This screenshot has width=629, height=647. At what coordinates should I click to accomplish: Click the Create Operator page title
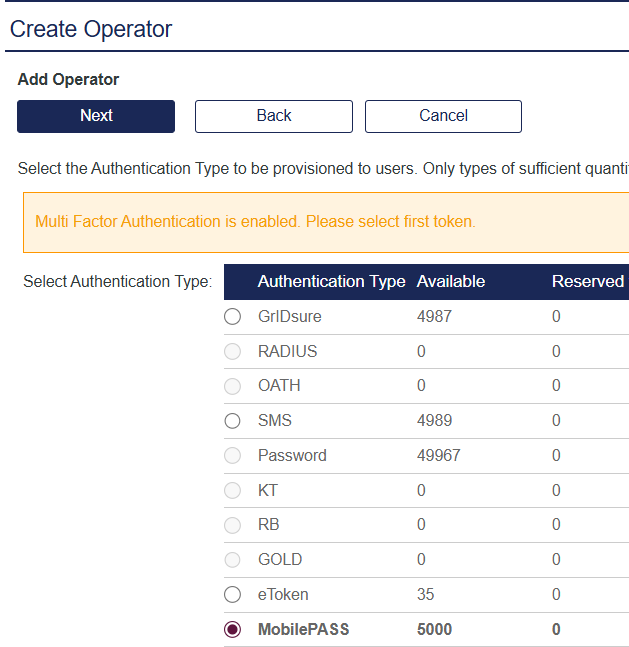(91, 30)
